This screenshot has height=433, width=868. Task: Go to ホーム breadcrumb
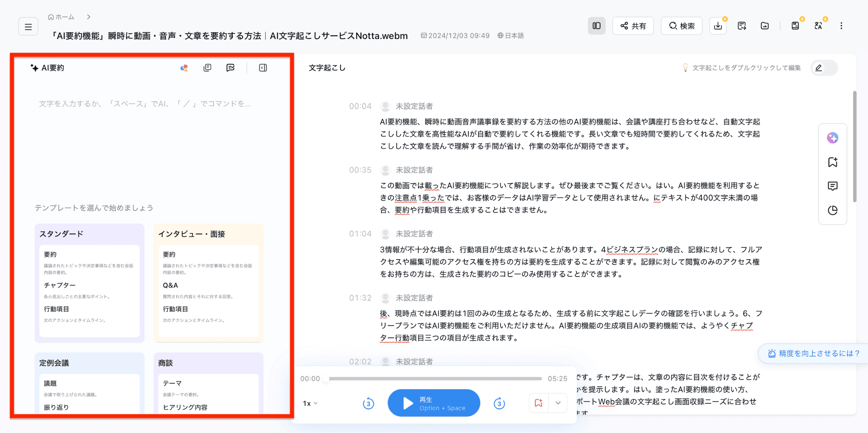coord(61,17)
